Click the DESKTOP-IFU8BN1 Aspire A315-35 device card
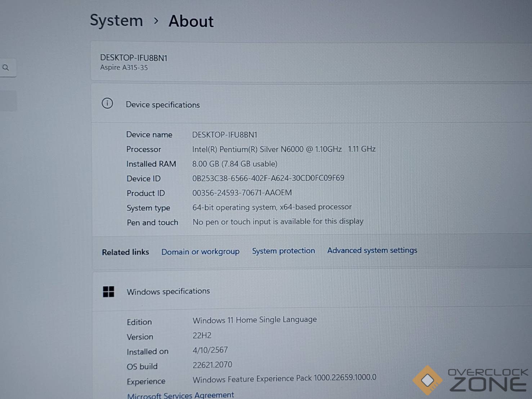 (134, 62)
